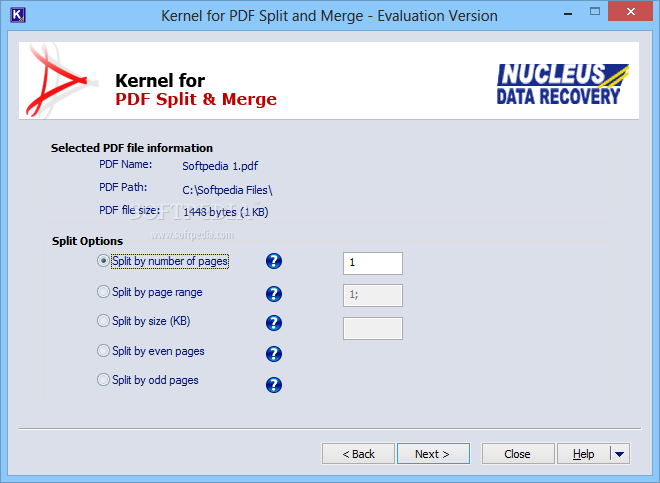The height and width of the screenshot is (483, 660).
Task: Click the PDF name 'Softpedia 1.pdf'
Action: (x=220, y=166)
